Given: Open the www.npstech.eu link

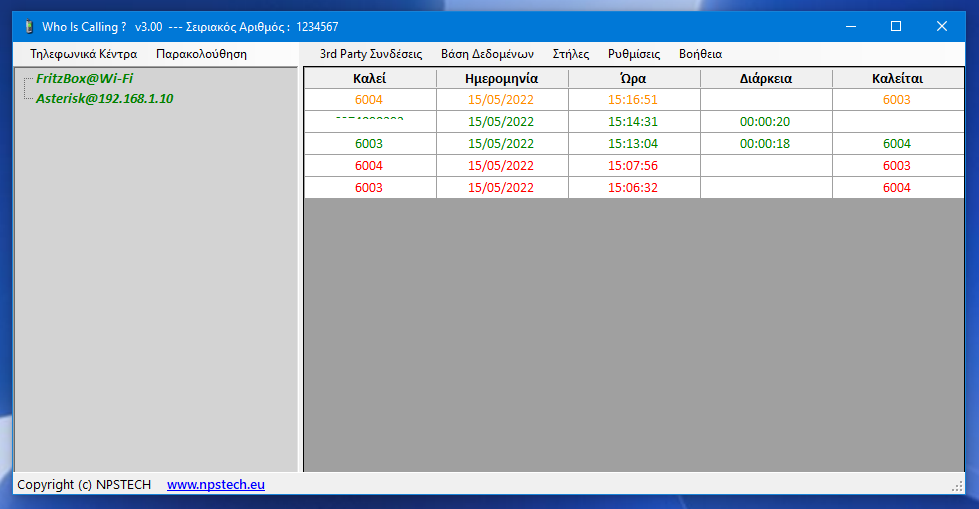Looking at the screenshot, I should (216, 485).
